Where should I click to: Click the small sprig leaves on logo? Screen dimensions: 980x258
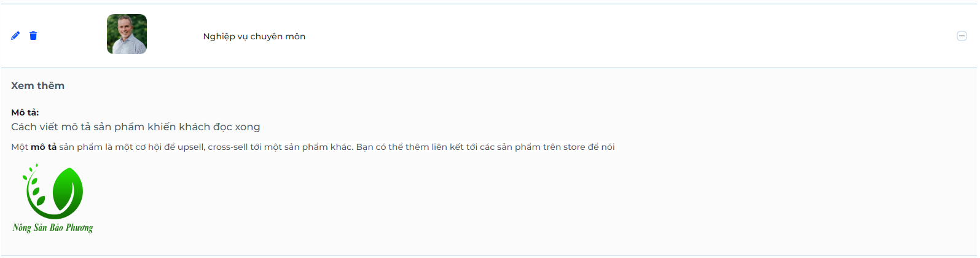click(34, 184)
